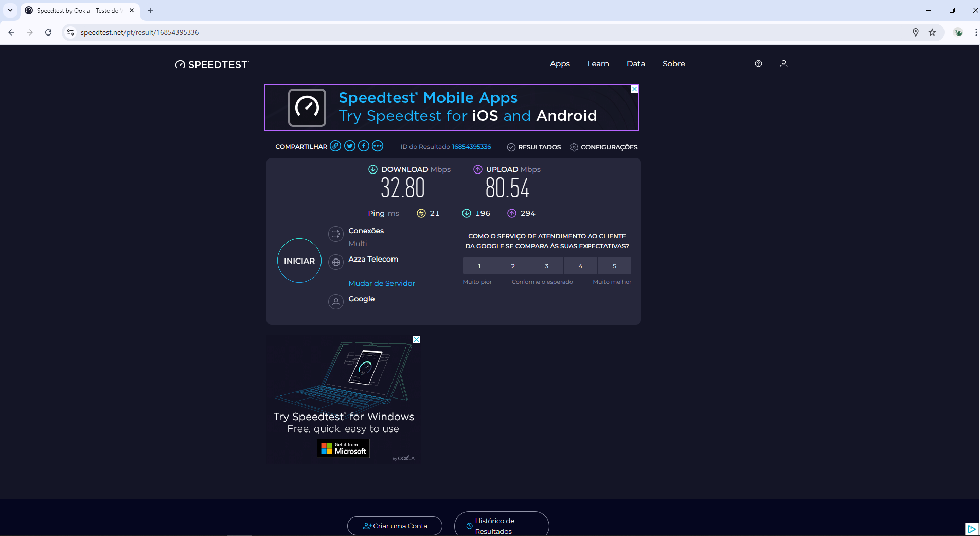Image resolution: width=980 pixels, height=536 pixels.
Task: Click the Multi connections label
Action: (x=358, y=244)
